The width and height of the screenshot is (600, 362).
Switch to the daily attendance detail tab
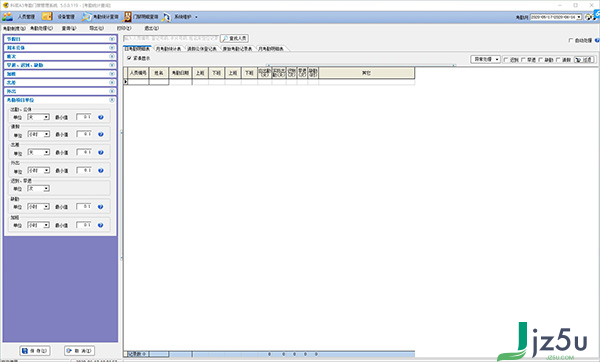pos(137,49)
